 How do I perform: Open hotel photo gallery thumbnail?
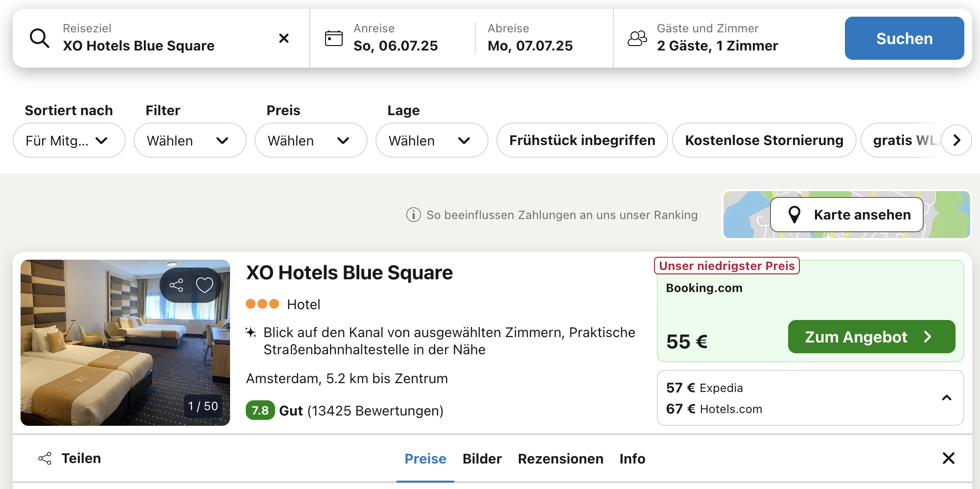(x=125, y=342)
